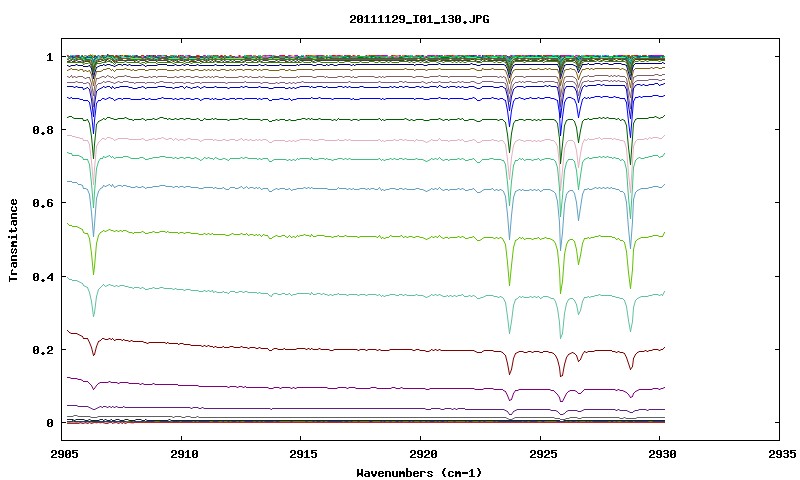Click the y-axis tick label 0
800x480 pixels.
click(x=49, y=423)
